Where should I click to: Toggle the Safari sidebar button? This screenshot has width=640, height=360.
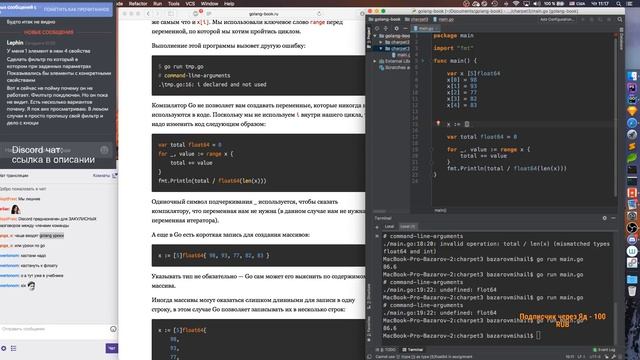[x=171, y=14]
